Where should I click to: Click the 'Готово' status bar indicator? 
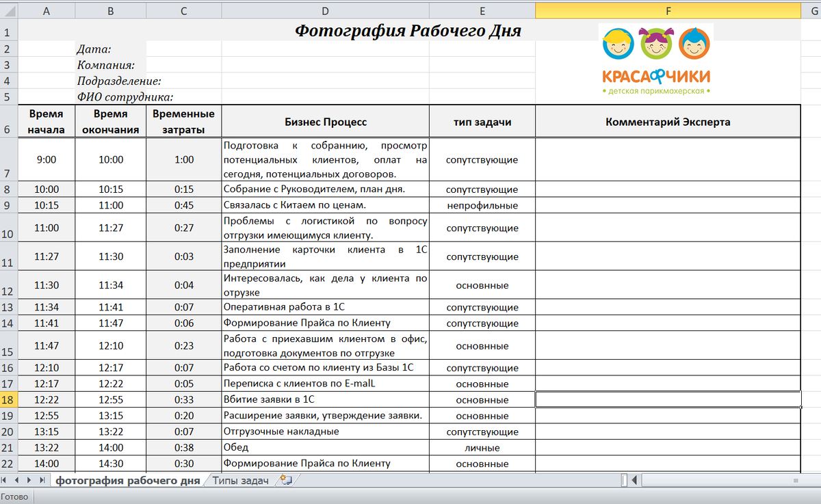click(x=14, y=497)
